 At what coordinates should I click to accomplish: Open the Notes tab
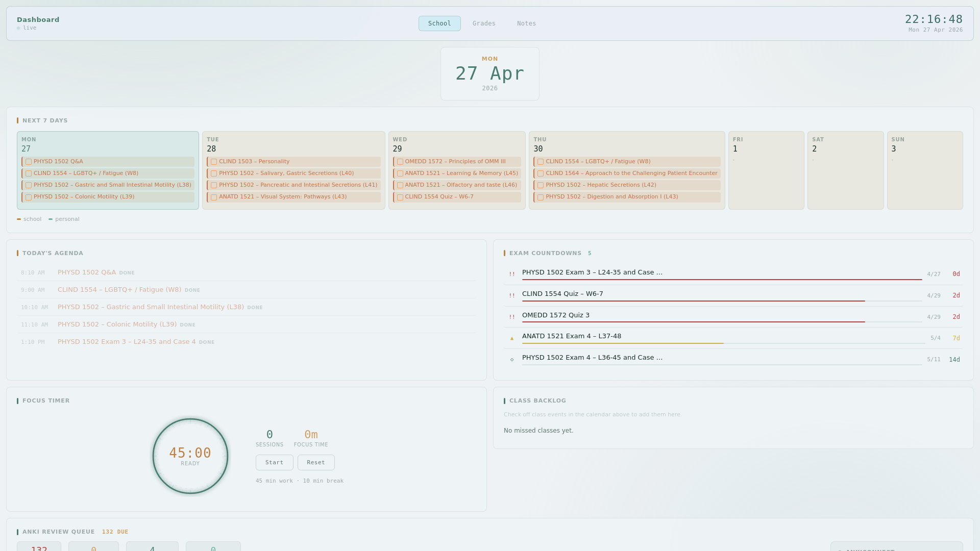tap(526, 23)
